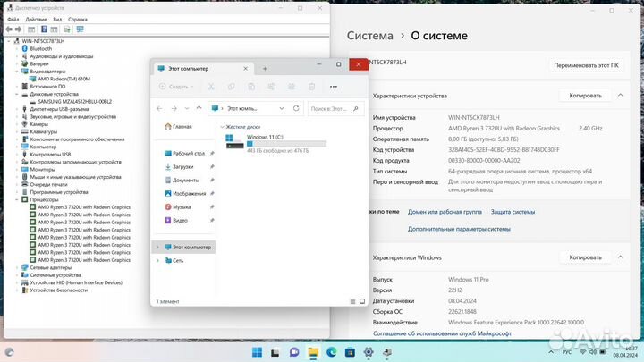Click monitor scan icon in Device Manager toolbar
The width and height of the screenshot is (644, 362).
pyautogui.click(x=80, y=29)
